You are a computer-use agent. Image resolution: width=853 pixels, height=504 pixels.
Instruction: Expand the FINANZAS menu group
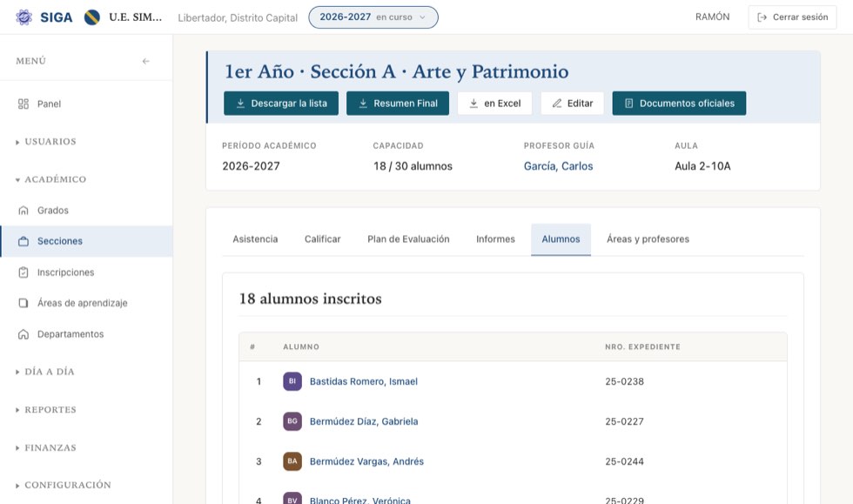pos(46,448)
